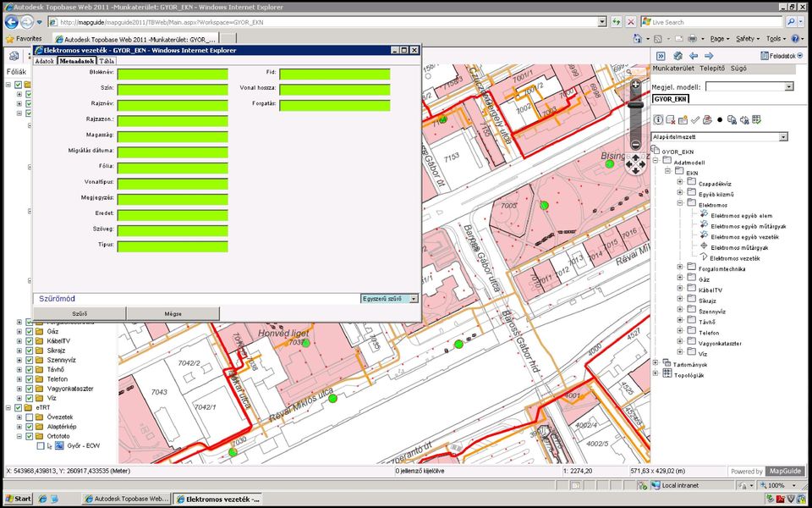
Task: Click the home icon in task pane
Action: [678, 56]
